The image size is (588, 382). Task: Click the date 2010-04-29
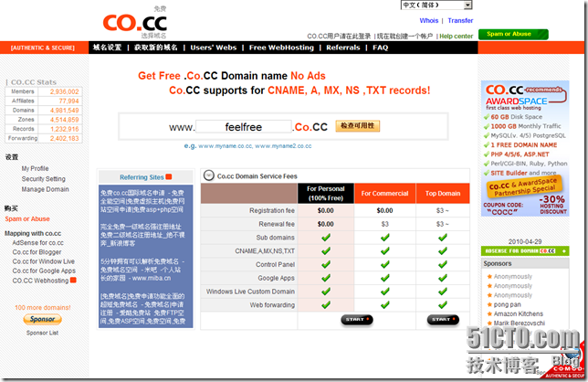coord(525,241)
